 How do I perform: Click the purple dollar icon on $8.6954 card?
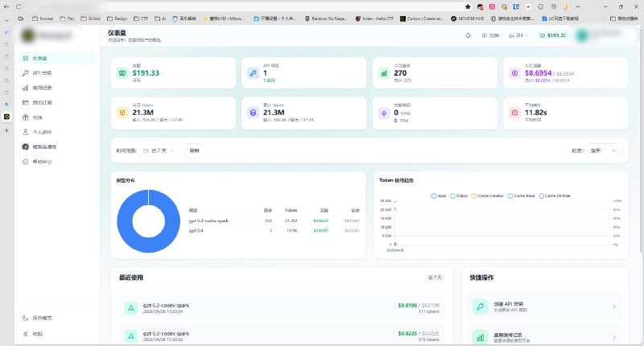514,73
